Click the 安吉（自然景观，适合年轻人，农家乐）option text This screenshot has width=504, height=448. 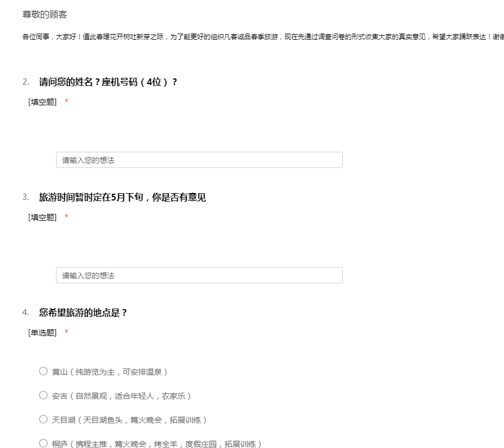(122, 396)
